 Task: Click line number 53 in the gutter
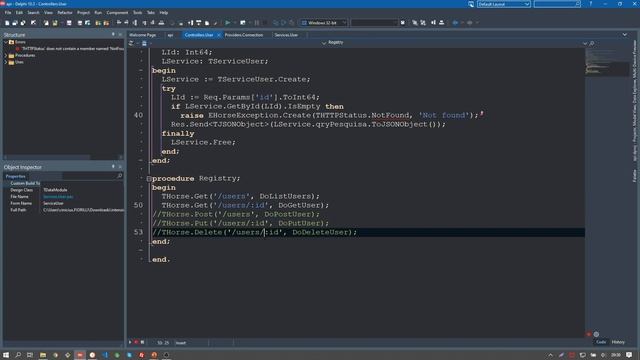point(138,232)
